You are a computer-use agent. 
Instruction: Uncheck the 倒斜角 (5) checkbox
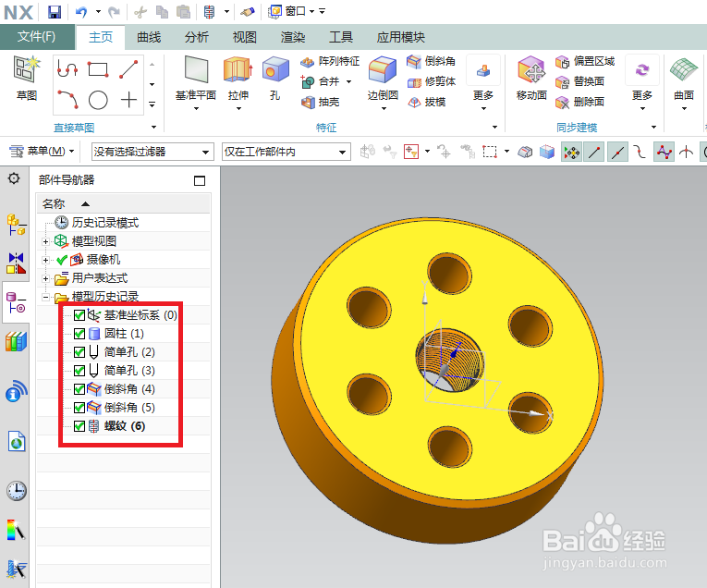pos(79,408)
